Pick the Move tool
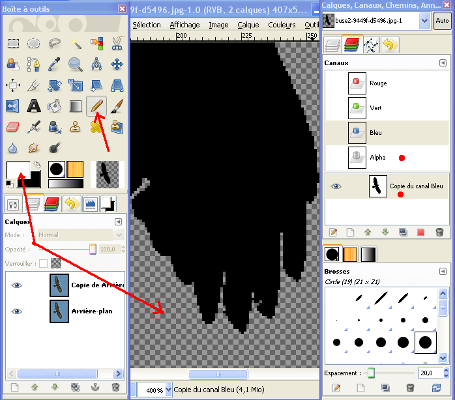Screen dimensions: 455x400 (117, 64)
